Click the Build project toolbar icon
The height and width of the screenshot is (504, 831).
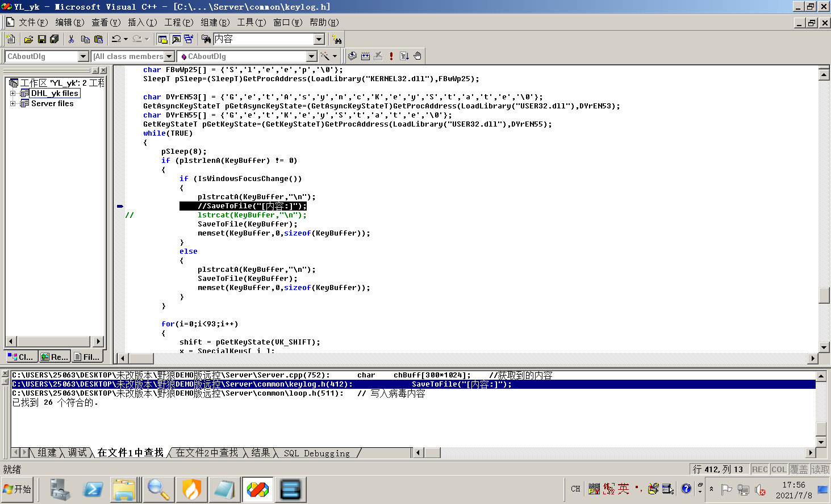tap(365, 56)
